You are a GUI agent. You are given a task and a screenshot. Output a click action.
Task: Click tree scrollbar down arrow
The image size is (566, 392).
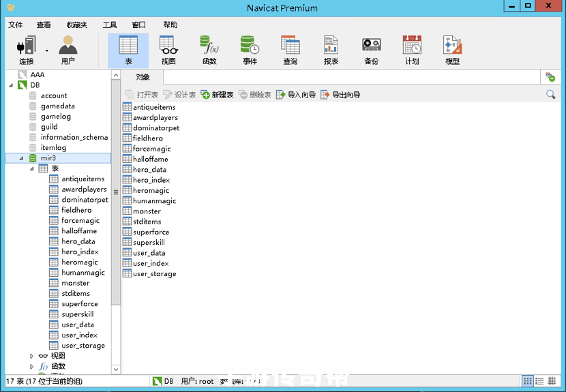pos(116,370)
